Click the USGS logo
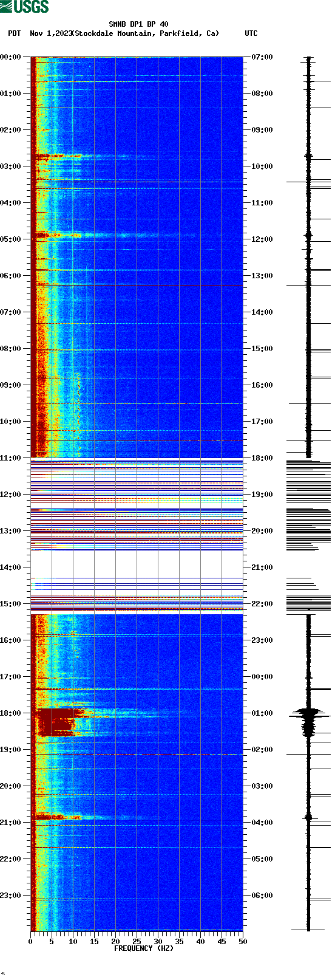The width and height of the screenshot is (335, 980). click(x=24, y=7)
